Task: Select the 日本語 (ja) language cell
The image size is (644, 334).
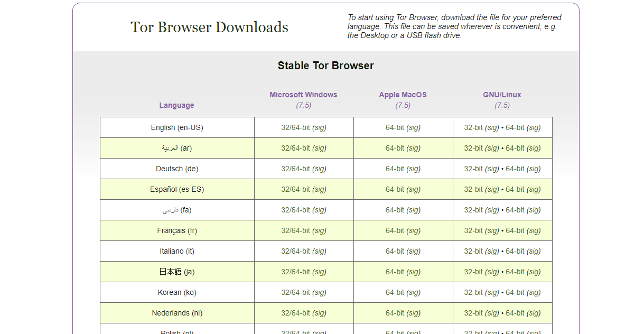Action: tap(177, 272)
